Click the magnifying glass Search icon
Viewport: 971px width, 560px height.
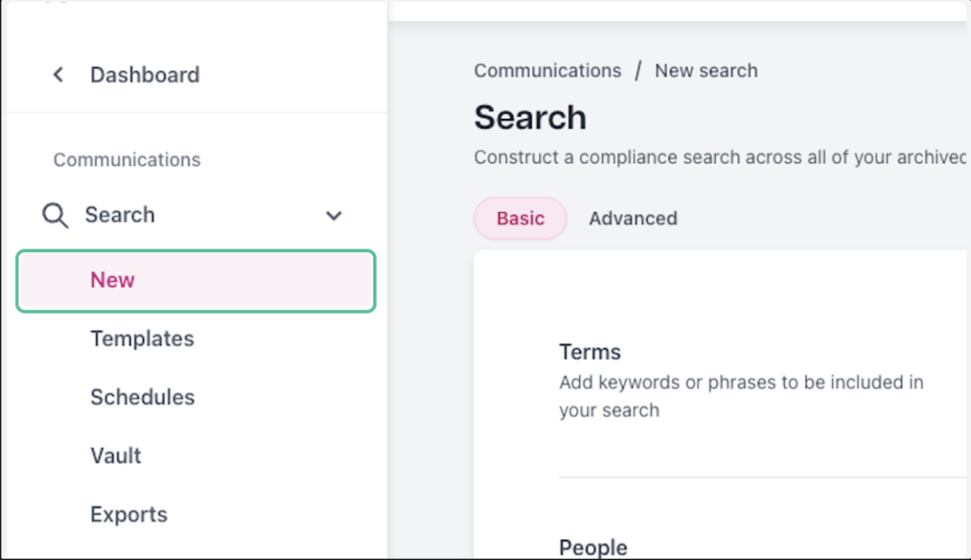(x=55, y=216)
